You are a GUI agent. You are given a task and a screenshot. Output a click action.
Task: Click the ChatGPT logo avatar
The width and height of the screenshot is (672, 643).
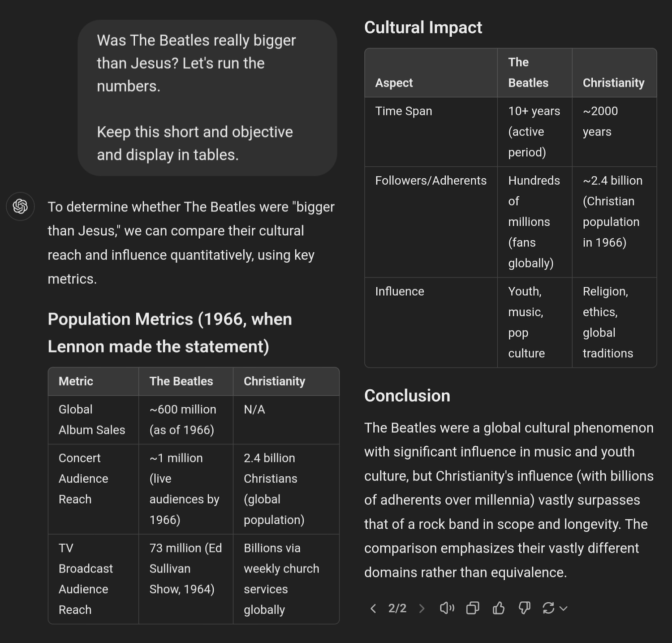coord(20,206)
